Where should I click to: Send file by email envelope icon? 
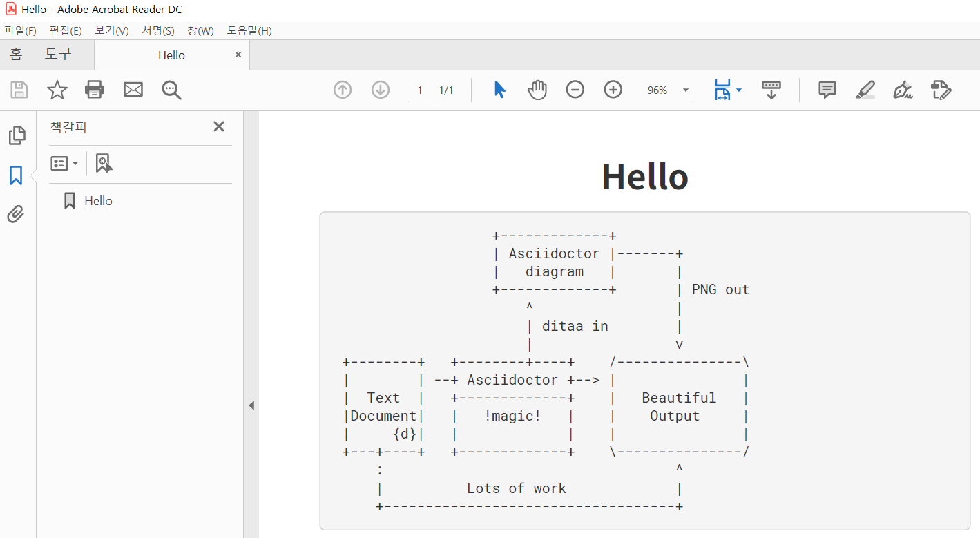133,90
